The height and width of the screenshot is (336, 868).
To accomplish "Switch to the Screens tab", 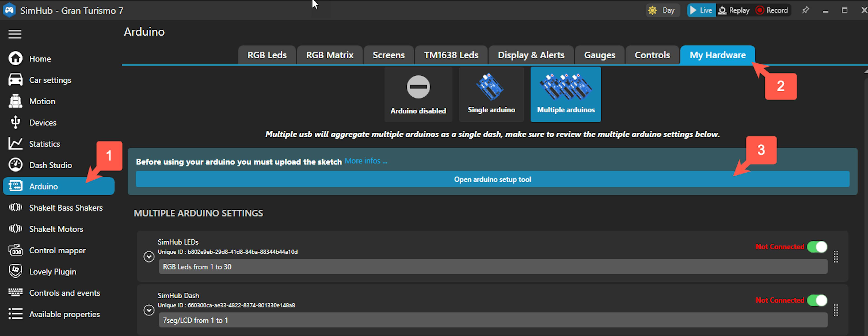I will 389,55.
